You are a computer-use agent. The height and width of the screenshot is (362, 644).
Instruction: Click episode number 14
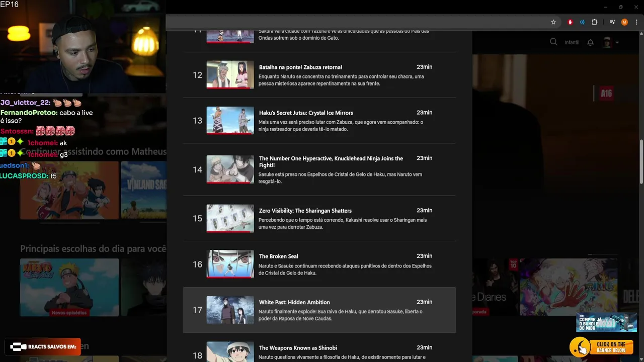[197, 169]
